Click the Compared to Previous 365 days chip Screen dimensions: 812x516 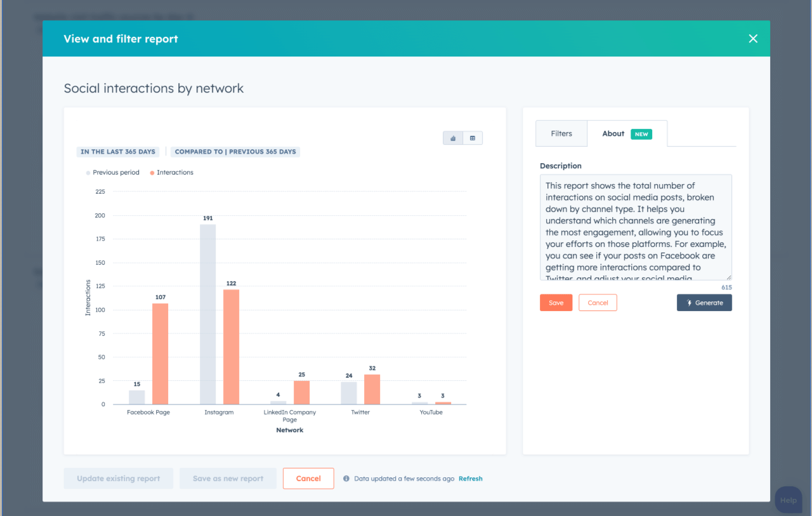tap(235, 152)
